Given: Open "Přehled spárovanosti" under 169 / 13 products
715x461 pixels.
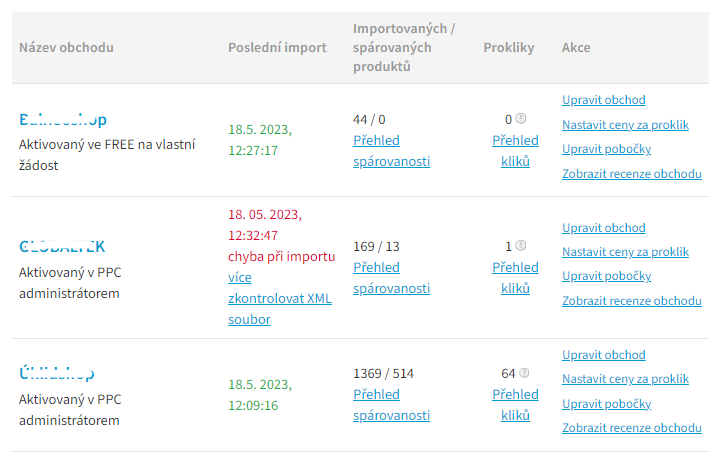Looking at the screenshot, I should pyautogui.click(x=391, y=277).
